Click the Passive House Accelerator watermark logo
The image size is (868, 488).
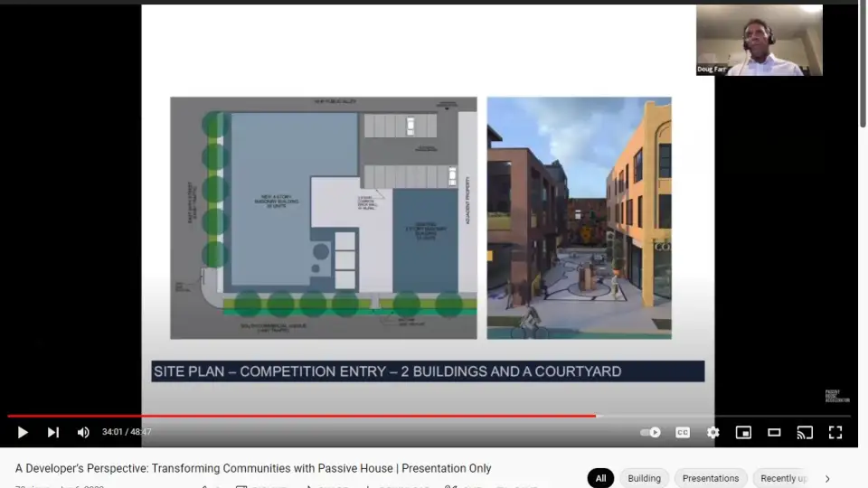[833, 396]
